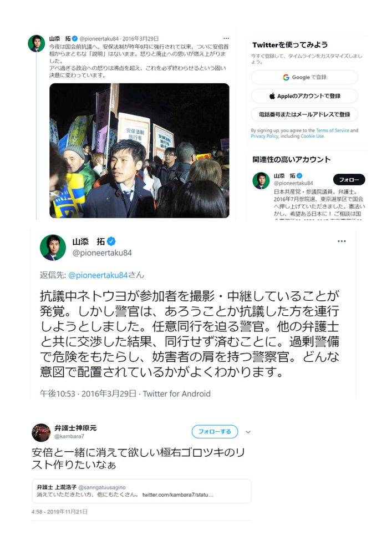Open the Cookie Use link
The height and width of the screenshot is (555, 392).
tap(312, 136)
